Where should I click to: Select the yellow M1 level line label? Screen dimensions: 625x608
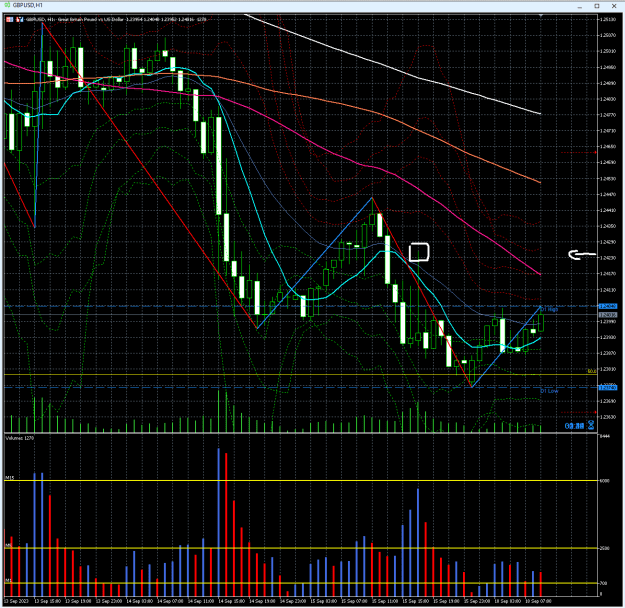(8, 580)
